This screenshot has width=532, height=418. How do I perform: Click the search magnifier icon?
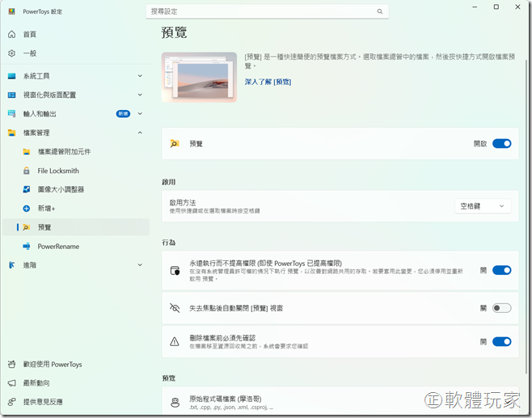[379, 11]
